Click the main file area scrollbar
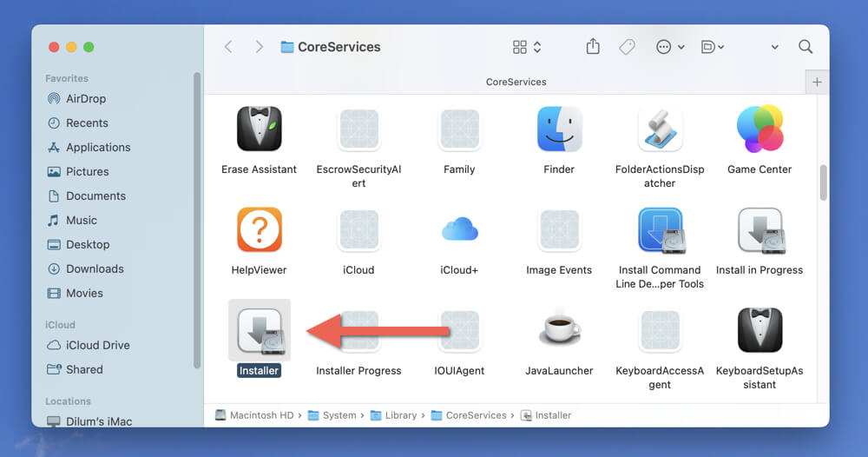868x457 pixels. [823, 182]
